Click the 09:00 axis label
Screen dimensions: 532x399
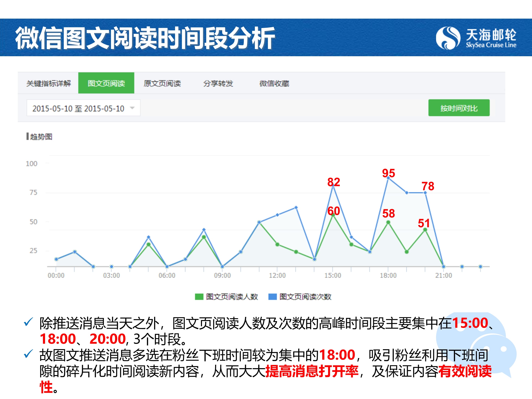click(x=222, y=275)
